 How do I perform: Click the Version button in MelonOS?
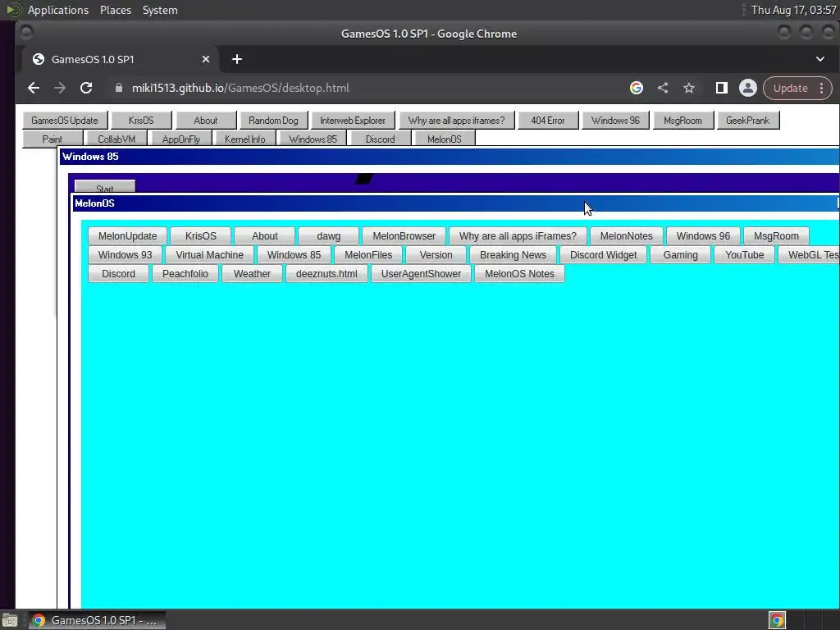point(436,254)
